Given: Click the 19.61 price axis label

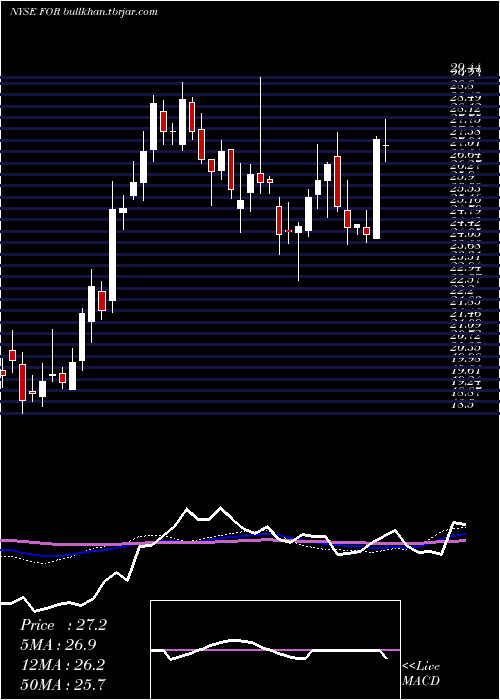Looking at the screenshot, I should 465,371.
